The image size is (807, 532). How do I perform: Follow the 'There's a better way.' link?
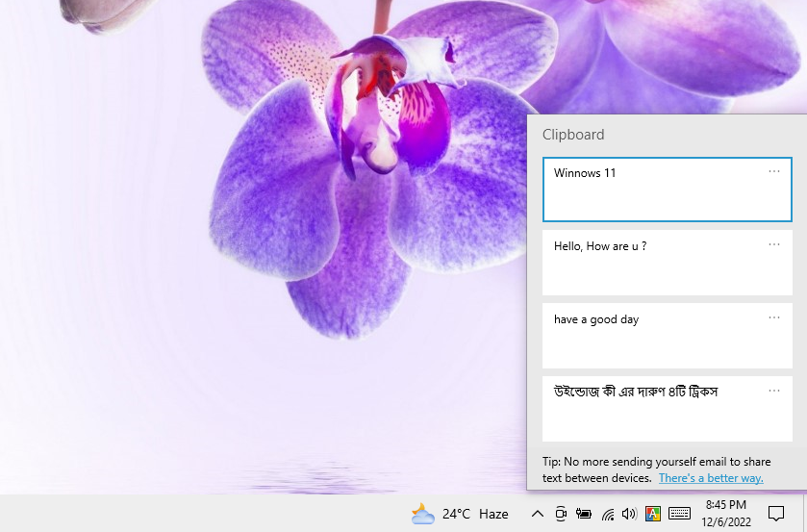pyautogui.click(x=711, y=478)
